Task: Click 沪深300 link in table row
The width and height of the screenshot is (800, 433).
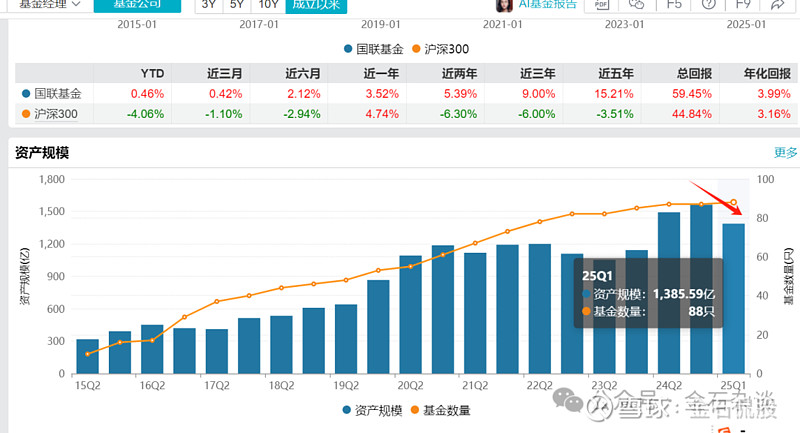Action: 56,114
